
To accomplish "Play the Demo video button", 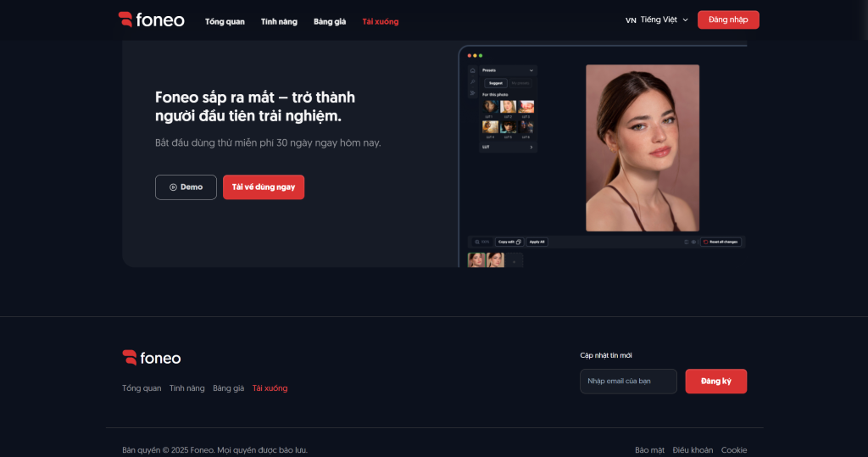I will [186, 187].
